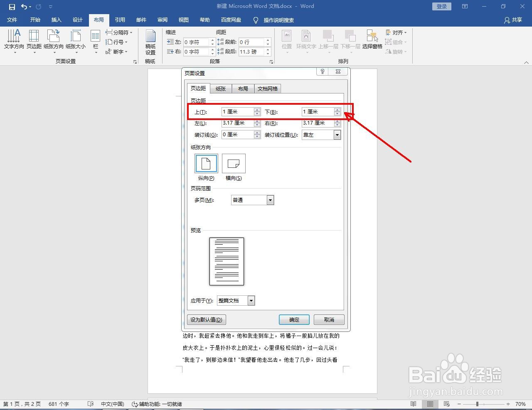Launch Page Setup dialog from the ribbon group corner
This screenshot has height=410, width=532.
coord(135,62)
